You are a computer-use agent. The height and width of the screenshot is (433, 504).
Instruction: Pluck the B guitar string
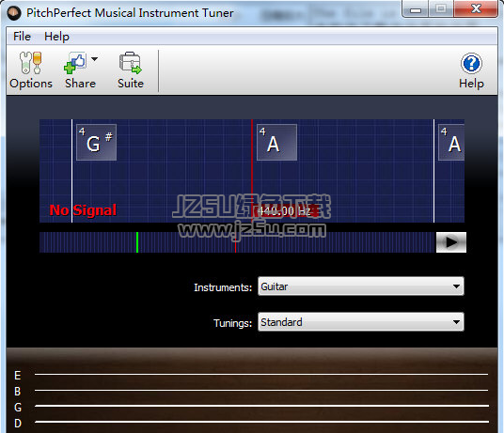coord(261,391)
